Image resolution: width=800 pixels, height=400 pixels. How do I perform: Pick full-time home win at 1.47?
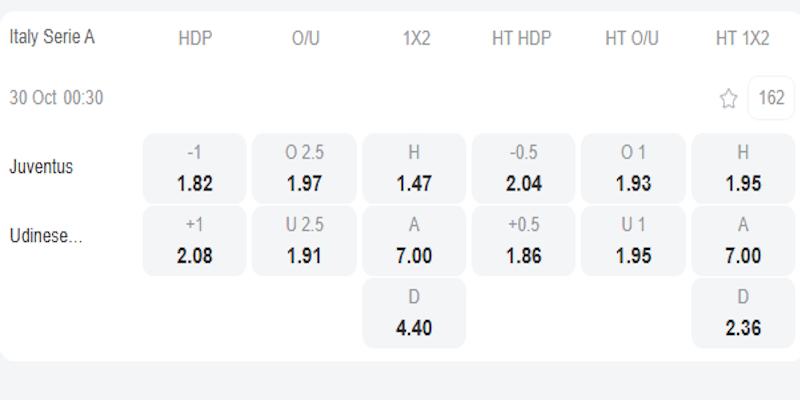414,168
